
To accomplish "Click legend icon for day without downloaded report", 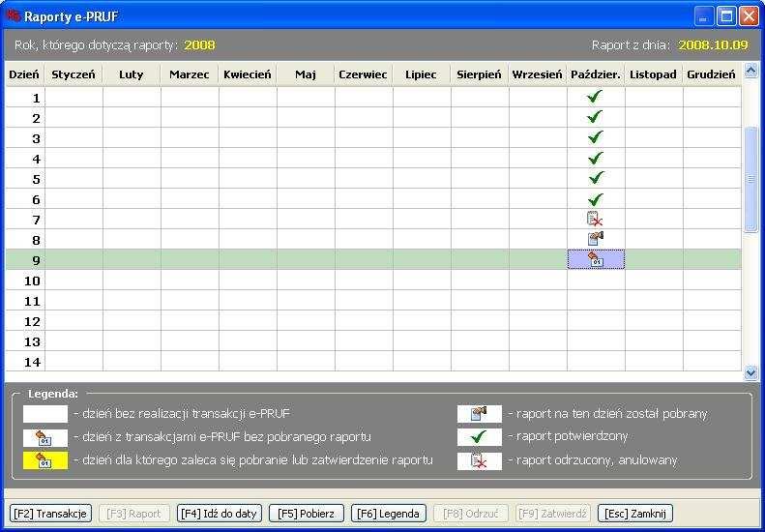I will tap(44, 438).
